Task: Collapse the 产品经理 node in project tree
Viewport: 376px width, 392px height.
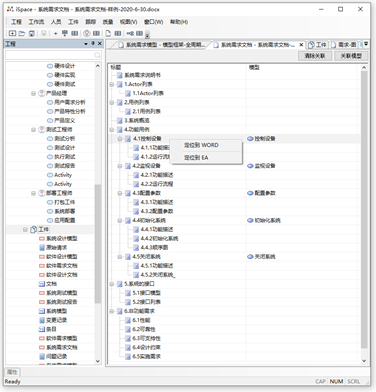Action: coord(33,93)
